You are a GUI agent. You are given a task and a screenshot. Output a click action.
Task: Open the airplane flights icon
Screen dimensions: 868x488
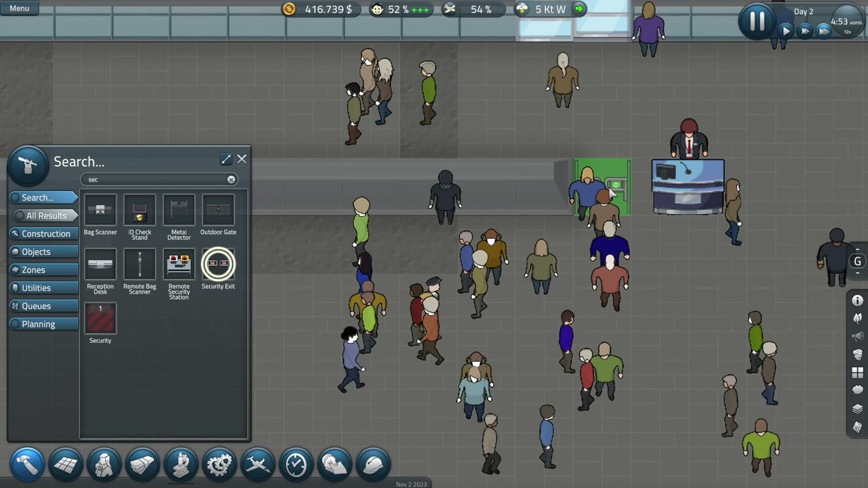click(x=258, y=464)
